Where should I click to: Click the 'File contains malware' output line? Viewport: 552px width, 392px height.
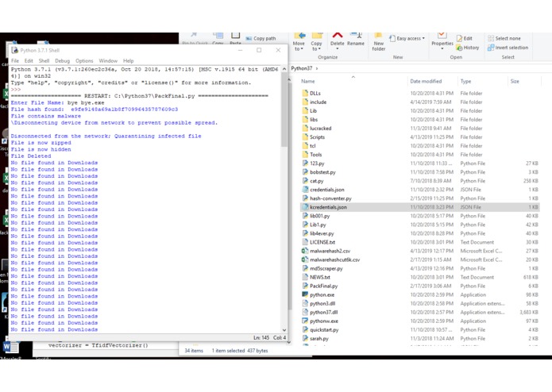46,116
